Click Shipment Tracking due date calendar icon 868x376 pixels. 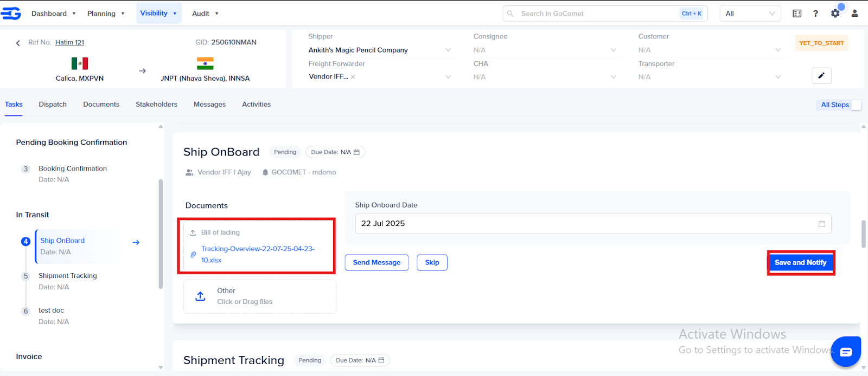381,360
